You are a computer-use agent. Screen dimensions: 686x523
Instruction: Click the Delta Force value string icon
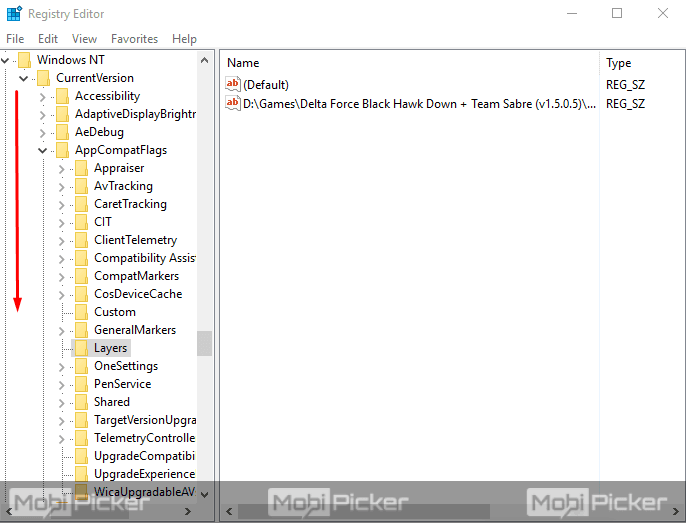(233, 103)
